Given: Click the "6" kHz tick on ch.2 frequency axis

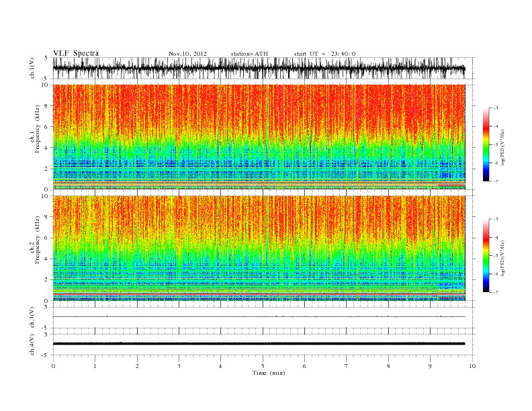Looking at the screenshot, I should 47,238.
